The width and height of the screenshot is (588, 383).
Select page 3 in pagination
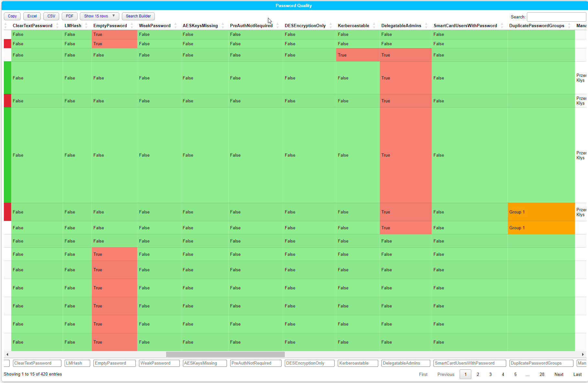point(490,374)
